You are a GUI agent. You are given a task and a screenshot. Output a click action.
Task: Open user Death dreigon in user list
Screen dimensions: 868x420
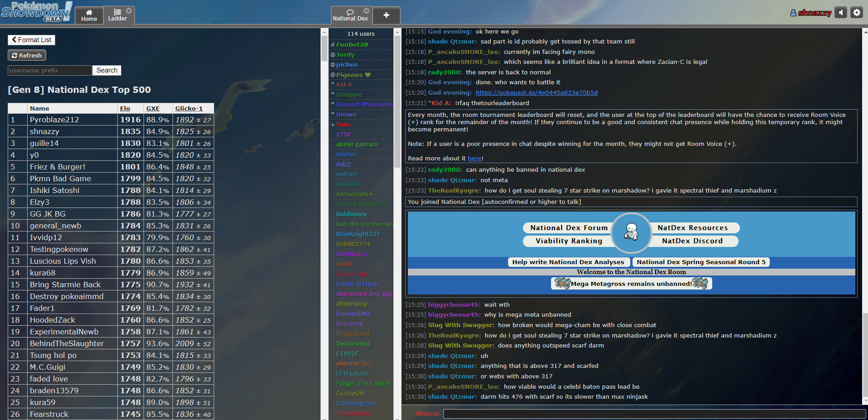pos(361,284)
